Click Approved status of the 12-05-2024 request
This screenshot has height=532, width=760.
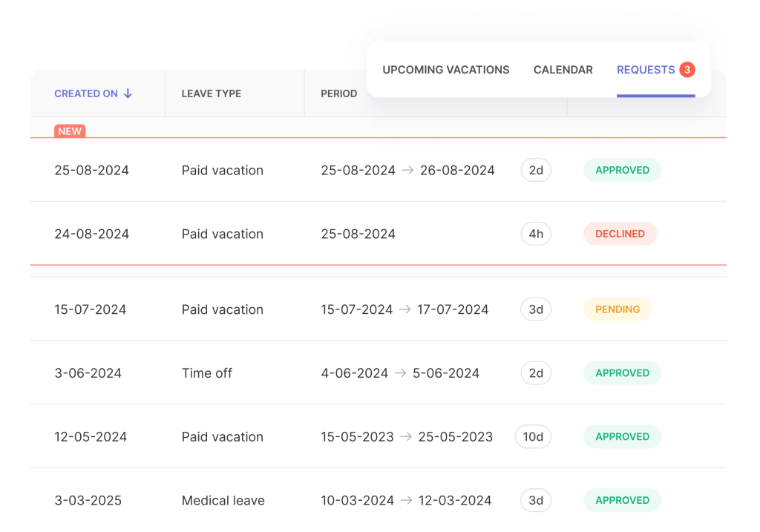(623, 437)
